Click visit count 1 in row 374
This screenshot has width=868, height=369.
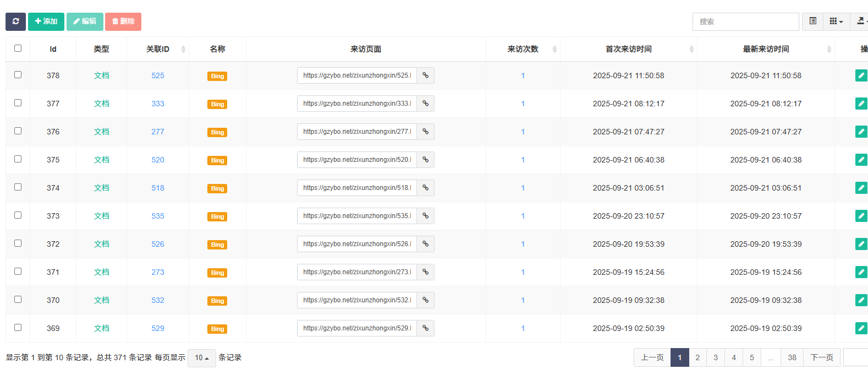523,188
